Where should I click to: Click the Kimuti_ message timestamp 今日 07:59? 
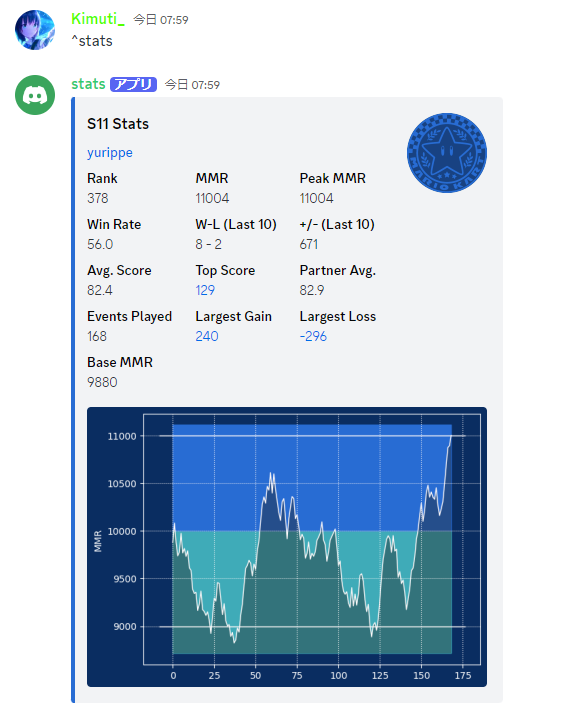[x=161, y=20]
